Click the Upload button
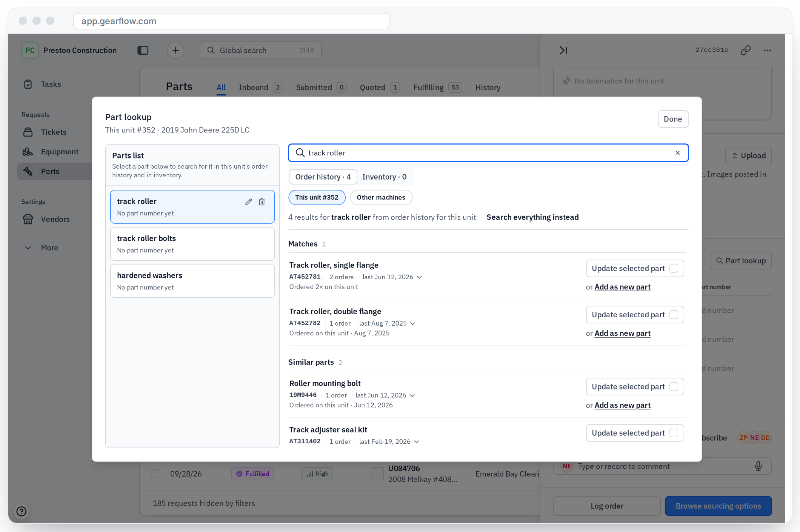 point(748,155)
